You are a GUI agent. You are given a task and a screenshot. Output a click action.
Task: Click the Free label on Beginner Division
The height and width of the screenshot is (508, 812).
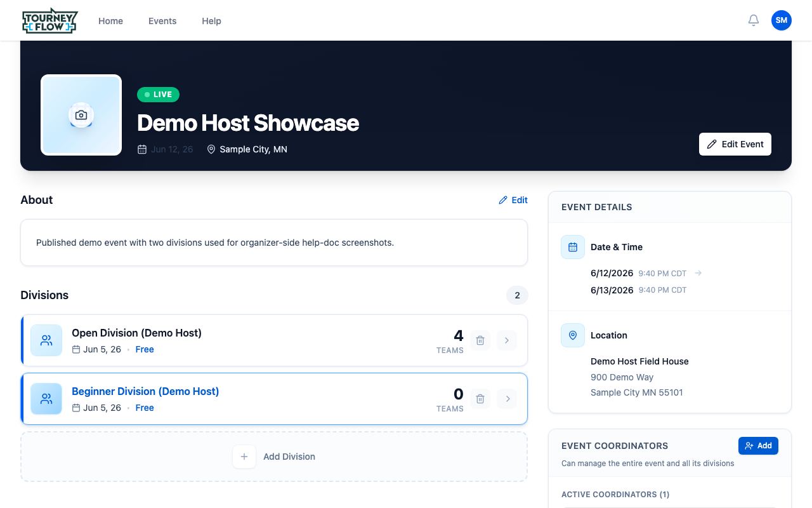coord(145,408)
